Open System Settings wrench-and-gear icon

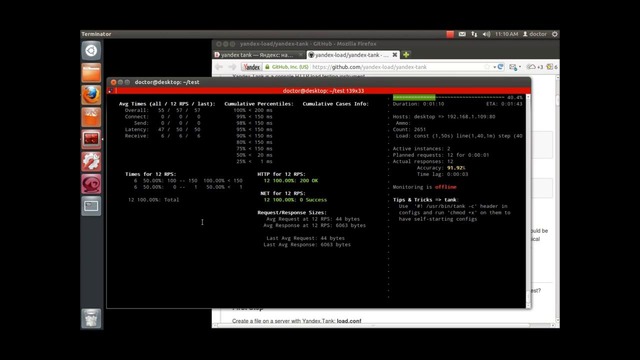pyautogui.click(x=91, y=162)
